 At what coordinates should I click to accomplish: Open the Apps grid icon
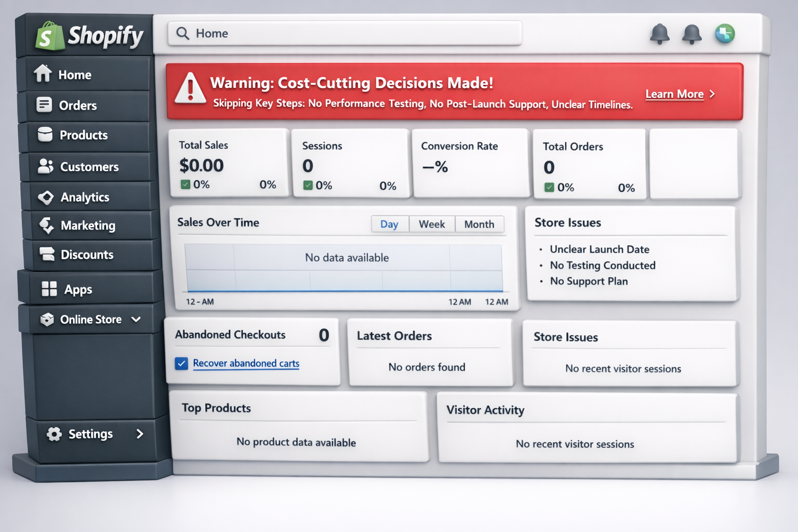[49, 289]
